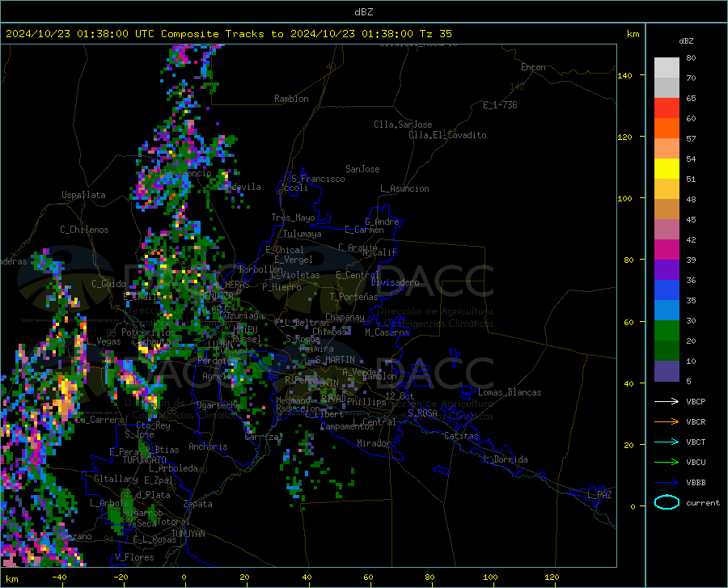Click the Tres_Mayo map label
Image resolution: width=728 pixels, height=588 pixels.
[x=293, y=218]
